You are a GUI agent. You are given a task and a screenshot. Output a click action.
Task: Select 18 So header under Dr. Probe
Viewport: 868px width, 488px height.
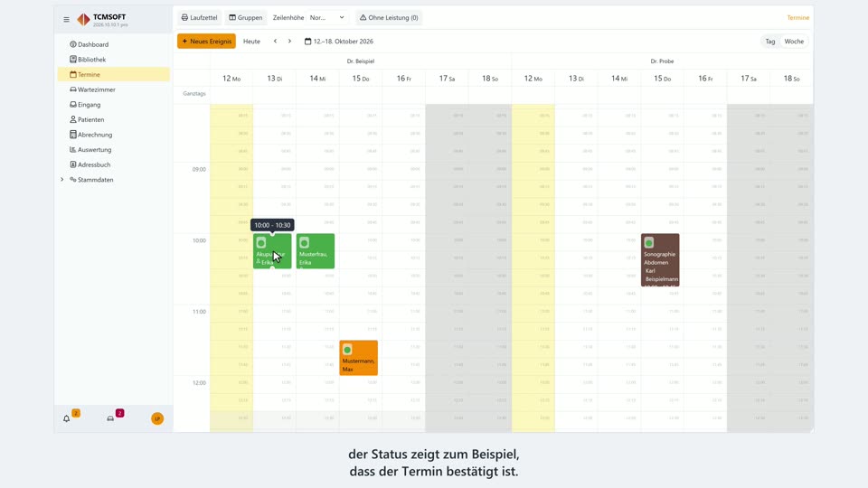791,79
